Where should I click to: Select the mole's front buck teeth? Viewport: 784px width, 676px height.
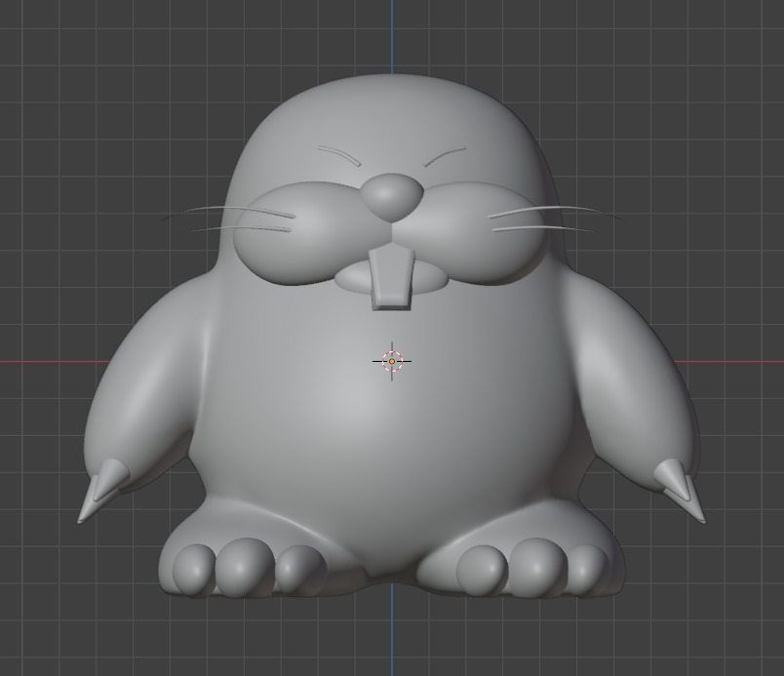(392, 278)
